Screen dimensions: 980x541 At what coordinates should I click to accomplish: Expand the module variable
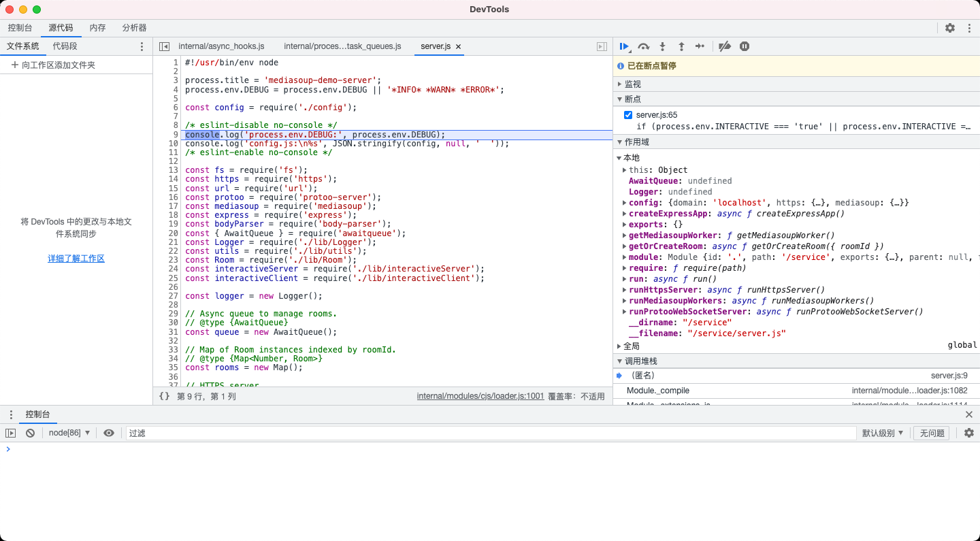click(625, 257)
